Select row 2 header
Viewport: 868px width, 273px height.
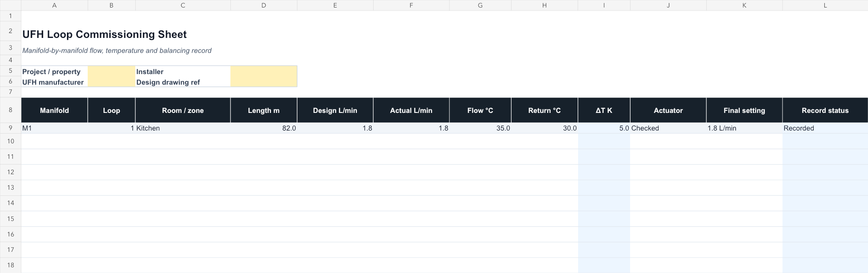(11, 31)
